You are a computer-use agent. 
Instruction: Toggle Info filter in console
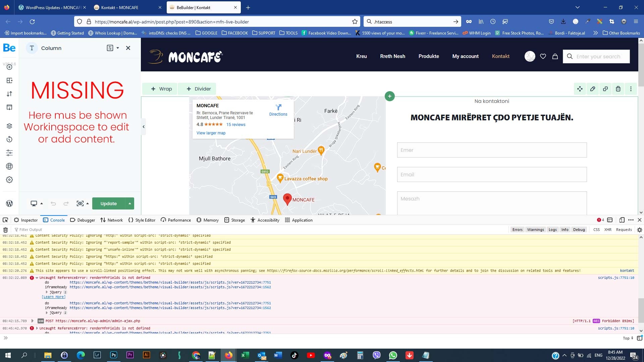tap(565, 230)
